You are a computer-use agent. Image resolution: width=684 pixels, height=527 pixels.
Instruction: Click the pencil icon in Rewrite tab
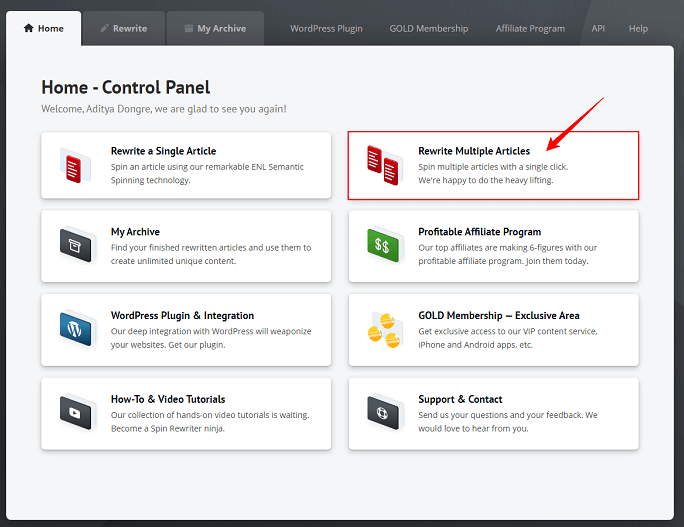(x=104, y=28)
